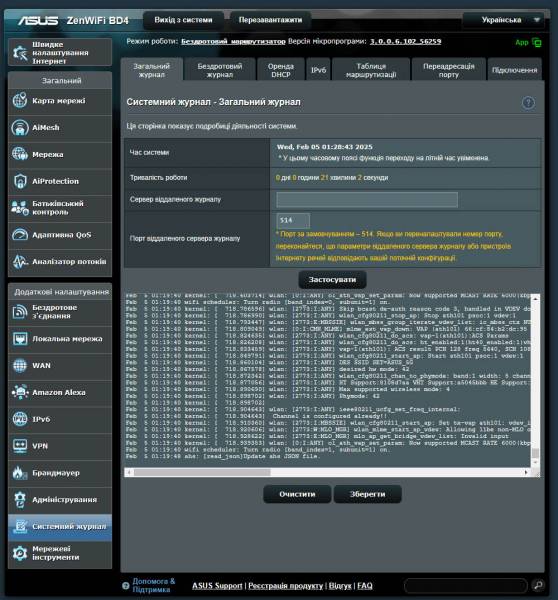Click the Network Map globe icon
The width and height of the screenshot is (558, 600).
20,101
